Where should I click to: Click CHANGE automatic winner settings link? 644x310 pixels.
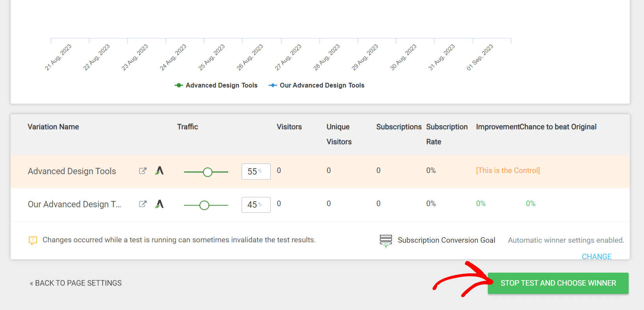[x=596, y=256]
